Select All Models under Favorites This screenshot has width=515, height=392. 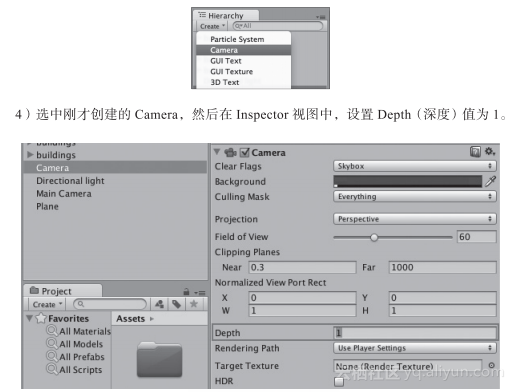(x=81, y=344)
